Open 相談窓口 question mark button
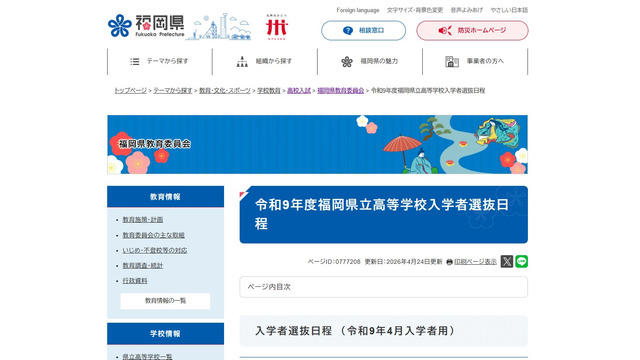This screenshot has width=640, height=360. click(x=363, y=31)
